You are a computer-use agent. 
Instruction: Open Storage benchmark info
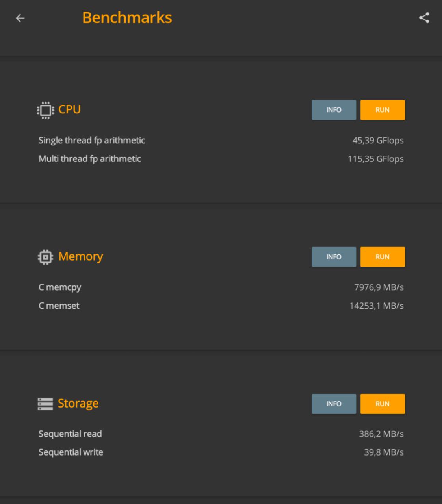tap(334, 404)
